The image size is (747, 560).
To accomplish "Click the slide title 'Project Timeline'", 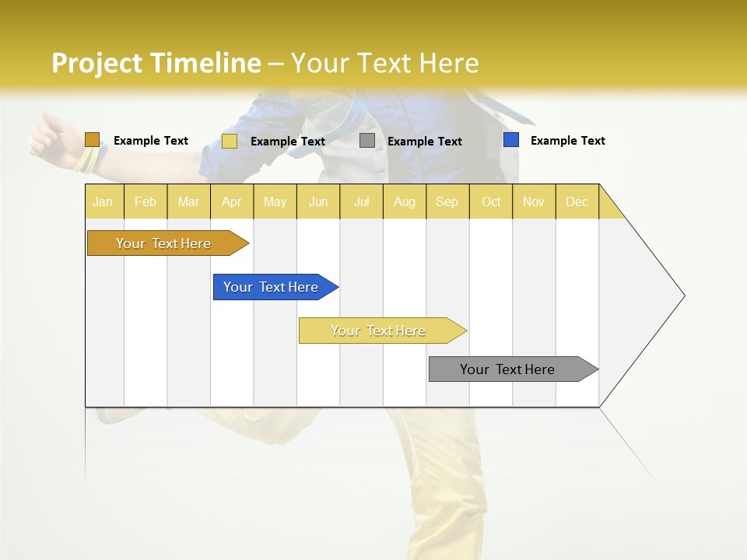I will point(156,63).
